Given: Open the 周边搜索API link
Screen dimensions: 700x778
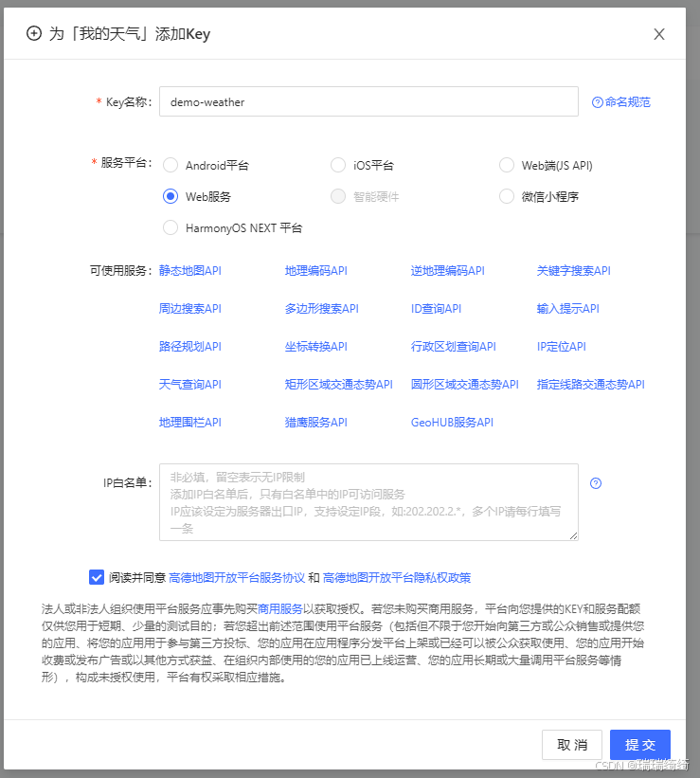Looking at the screenshot, I should point(190,309).
